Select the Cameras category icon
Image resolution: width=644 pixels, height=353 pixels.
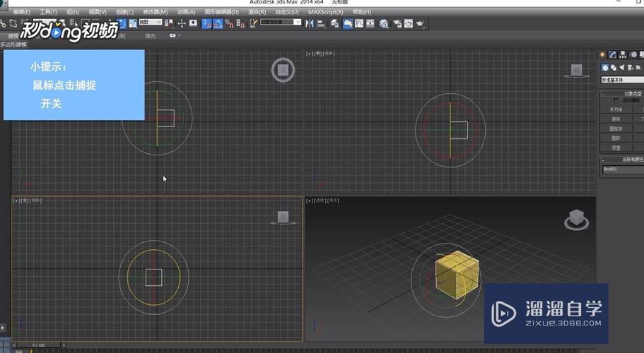630,68
